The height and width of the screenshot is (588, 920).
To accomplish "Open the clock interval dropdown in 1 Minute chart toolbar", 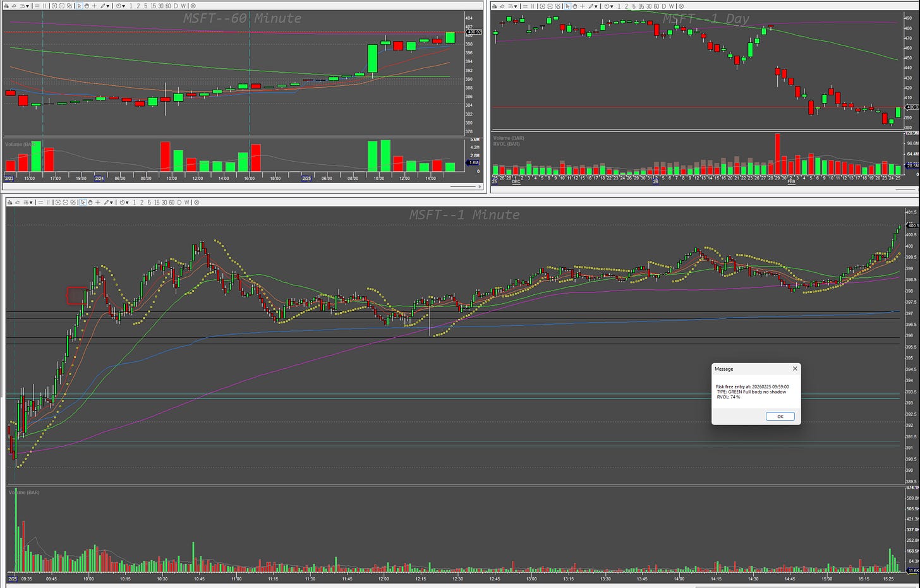I will [124, 202].
